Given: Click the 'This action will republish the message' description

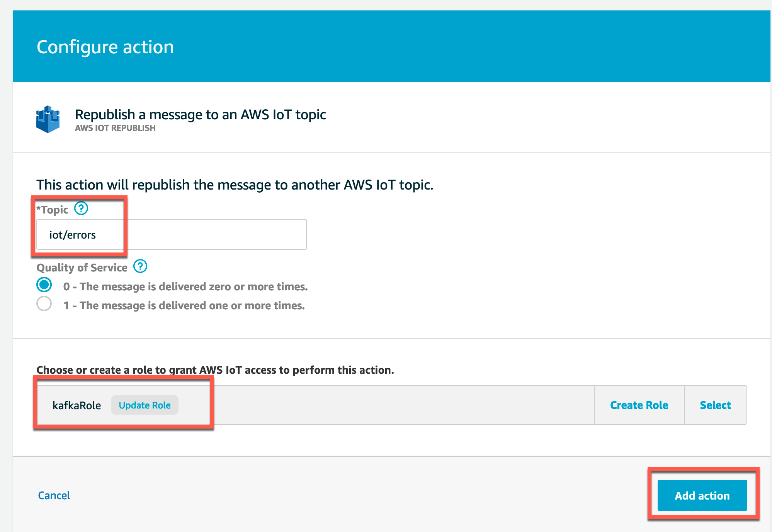Looking at the screenshot, I should 235,185.
